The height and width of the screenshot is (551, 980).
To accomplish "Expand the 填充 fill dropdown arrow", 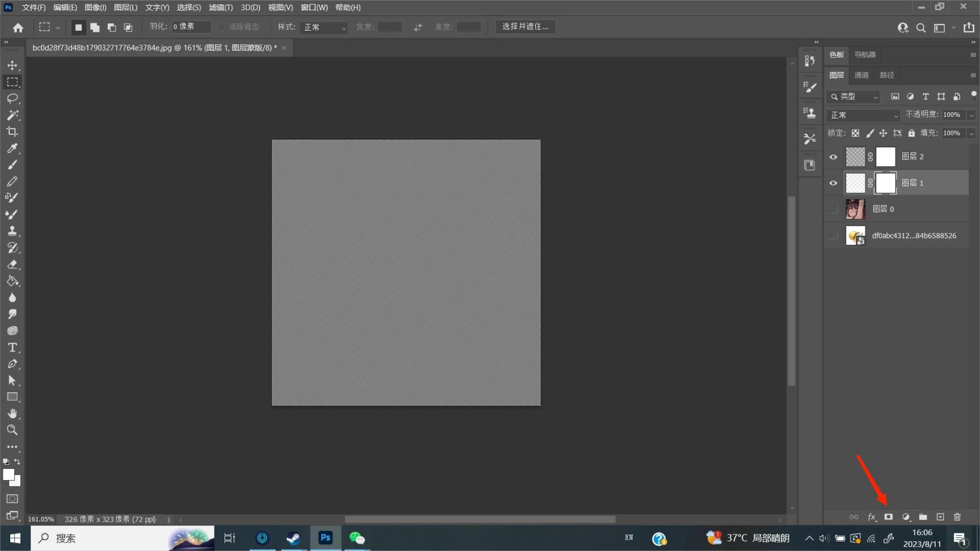I will (971, 134).
